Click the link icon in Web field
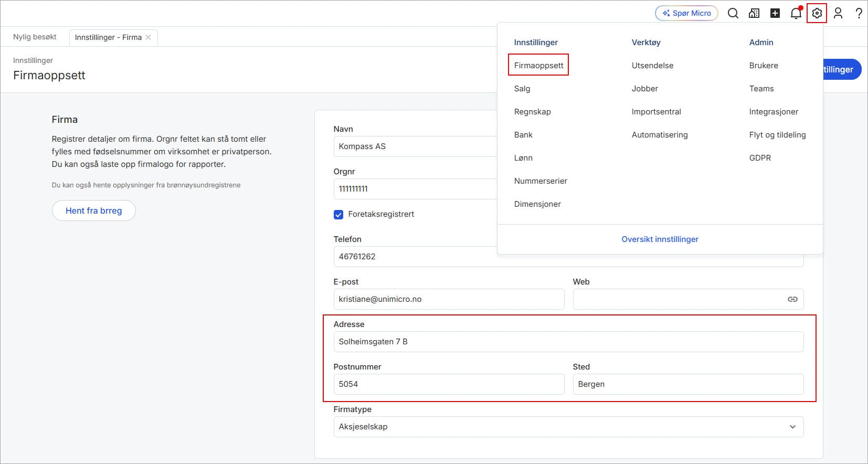This screenshot has width=868, height=464. point(792,299)
